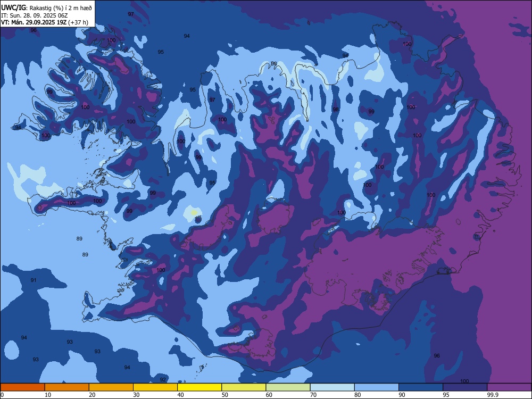The image size is (532, 399).
Task: Click the 'VT: Mán. 29.09.2025 19Z (+37 h)' line
Action: click(45, 22)
